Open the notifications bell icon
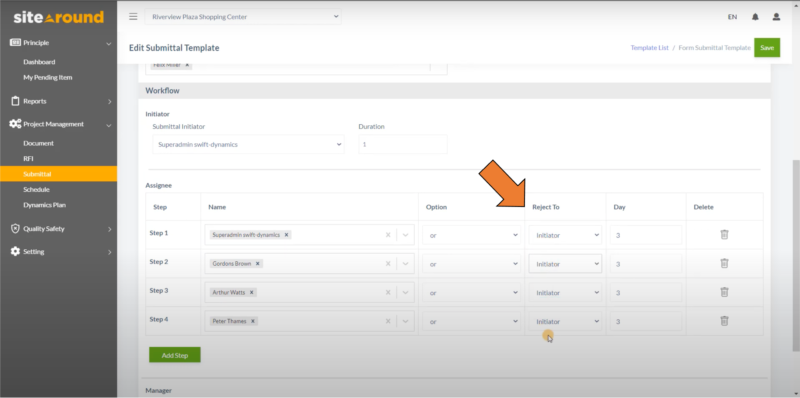 click(755, 17)
